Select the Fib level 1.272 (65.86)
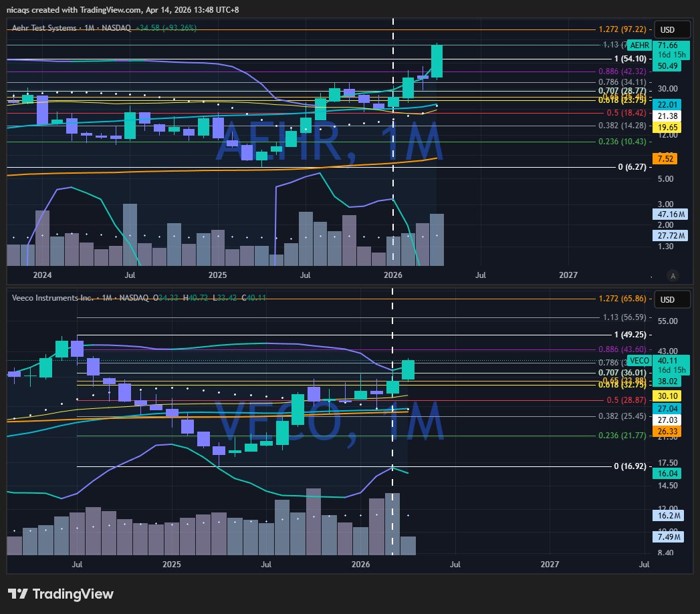 (x=622, y=299)
